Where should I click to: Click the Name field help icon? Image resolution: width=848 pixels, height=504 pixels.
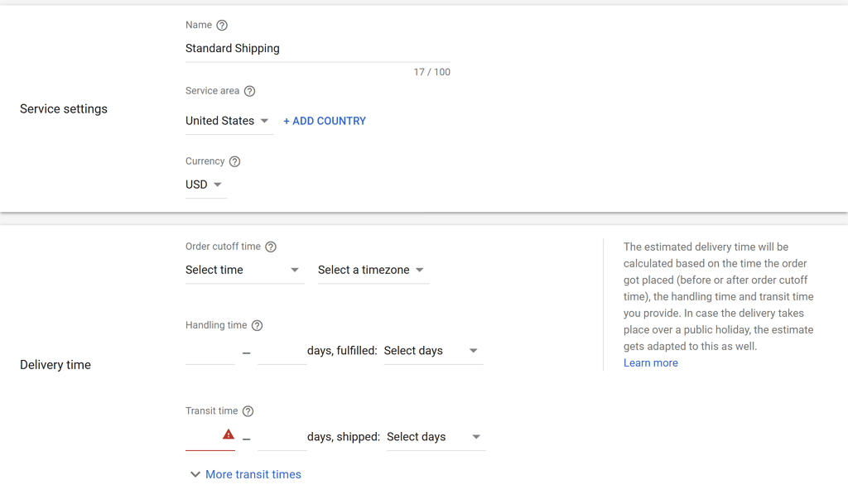[x=222, y=25]
